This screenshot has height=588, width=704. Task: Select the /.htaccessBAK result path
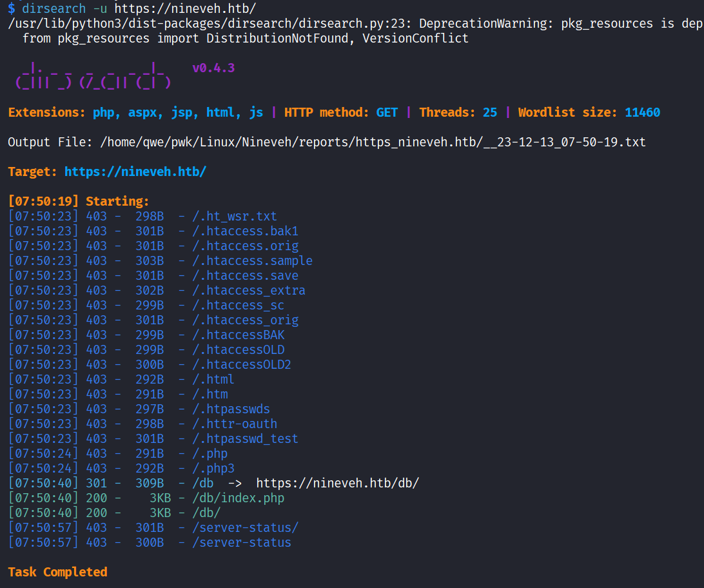tap(239, 335)
